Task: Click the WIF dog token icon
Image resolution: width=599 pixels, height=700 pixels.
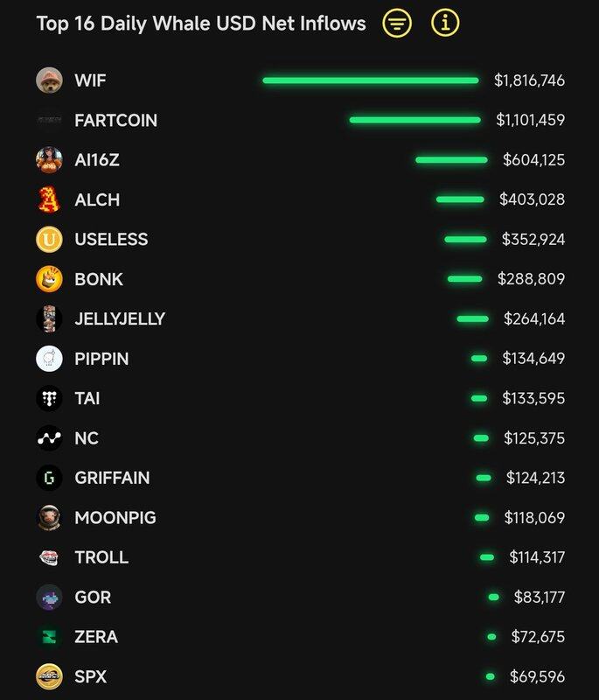Action: (x=49, y=80)
